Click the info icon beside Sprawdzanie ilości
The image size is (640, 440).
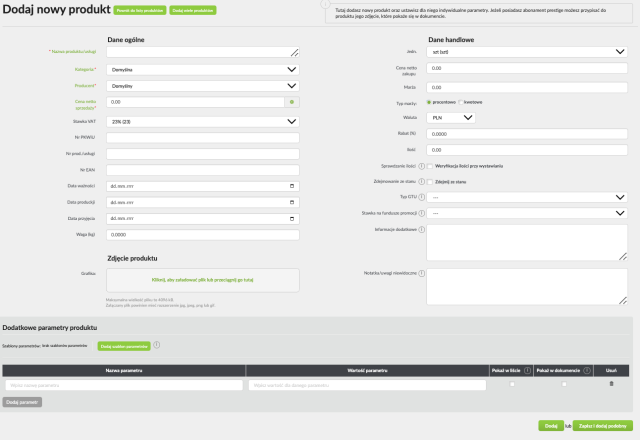tap(421, 166)
